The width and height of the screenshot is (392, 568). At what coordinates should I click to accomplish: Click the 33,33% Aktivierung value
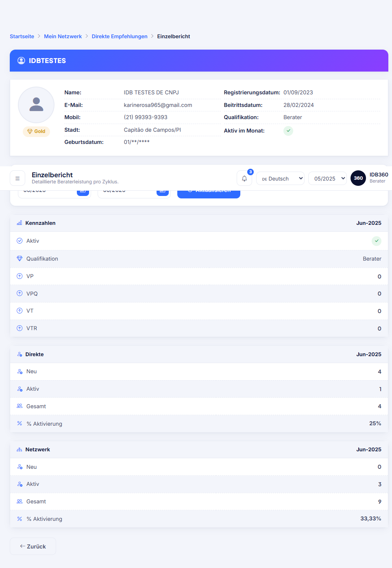pyautogui.click(x=371, y=518)
